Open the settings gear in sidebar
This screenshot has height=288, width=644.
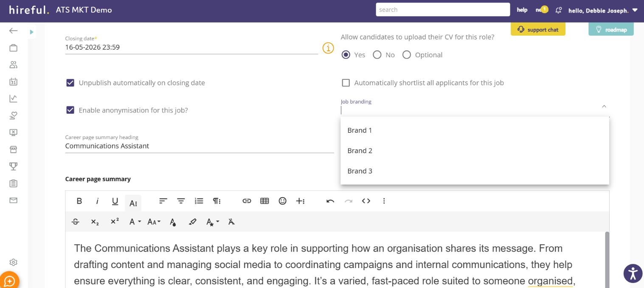[x=13, y=262]
